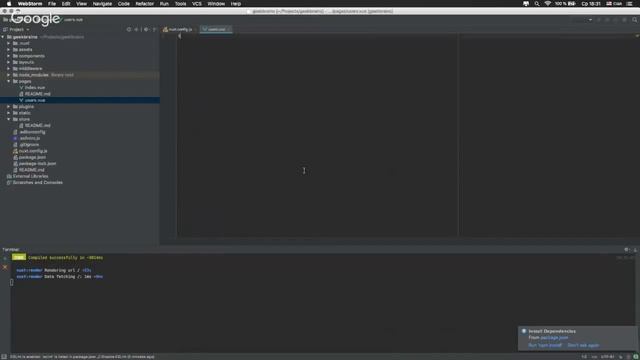Viewport: 640px width, 360px height.
Task: Click the Apple menu icon
Action: click(9, 4)
